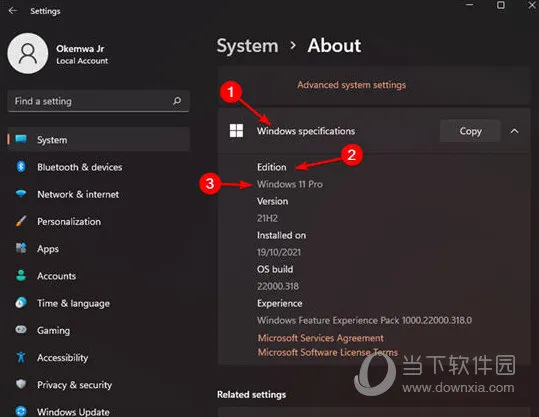The height and width of the screenshot is (417, 539).
Task: Open the Windows Update sync icon
Action: [21, 411]
